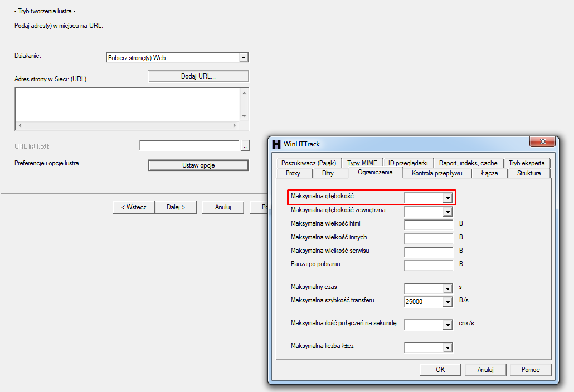Open the Działanie dropdown in the main window

pos(244,58)
